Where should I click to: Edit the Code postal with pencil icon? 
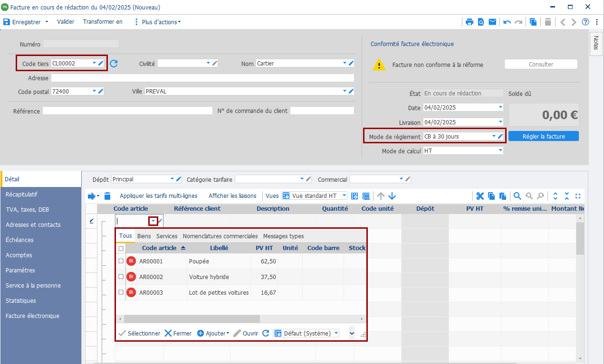point(101,91)
